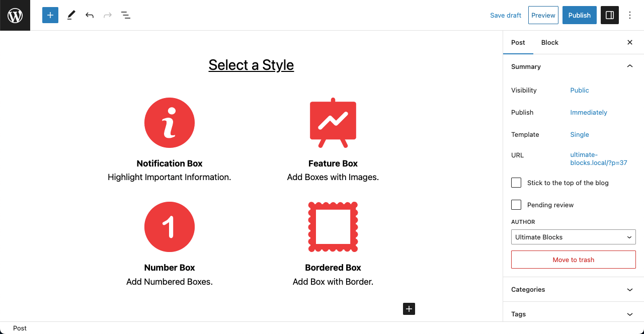The width and height of the screenshot is (644, 334).
Task: Collapse the Summary panel
Action: coord(629,66)
